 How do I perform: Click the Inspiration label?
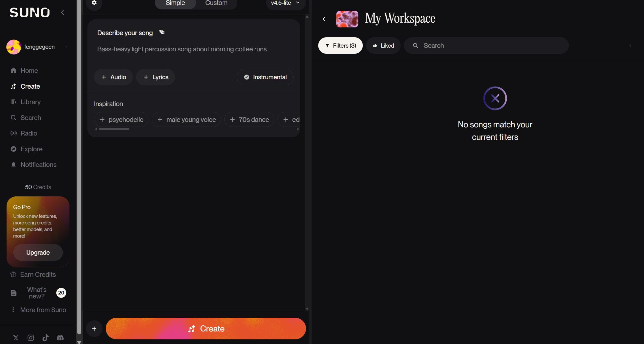coord(108,104)
